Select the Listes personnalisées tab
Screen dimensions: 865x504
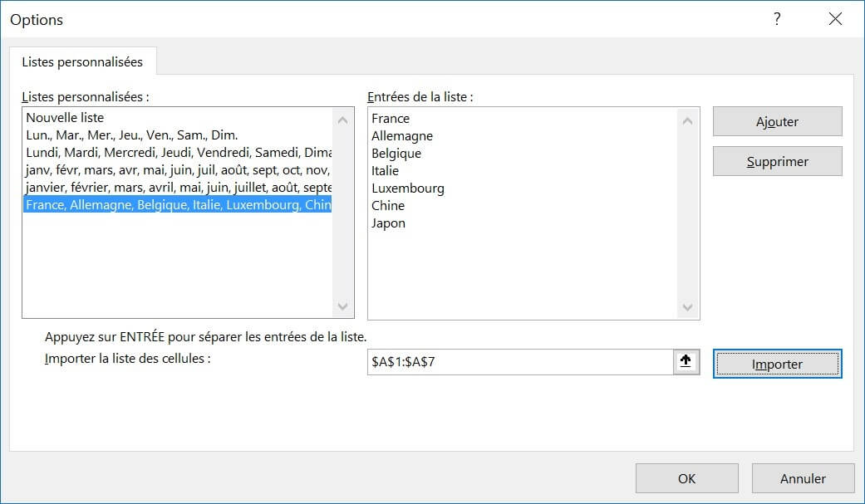[82, 61]
